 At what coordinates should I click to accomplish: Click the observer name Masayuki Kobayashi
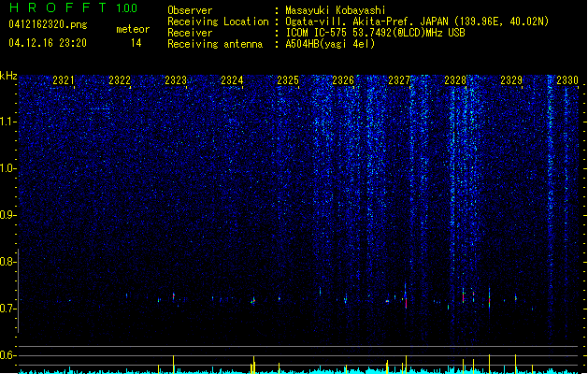pyautogui.click(x=336, y=10)
